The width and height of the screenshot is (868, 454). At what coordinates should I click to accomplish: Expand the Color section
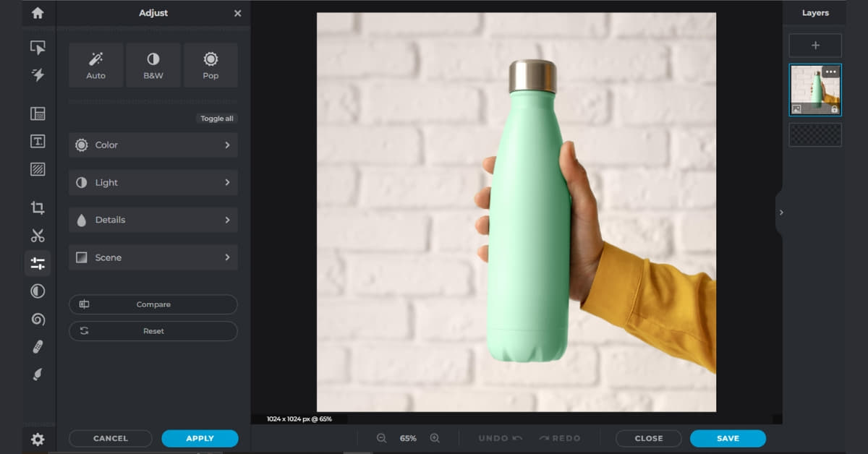[153, 145]
